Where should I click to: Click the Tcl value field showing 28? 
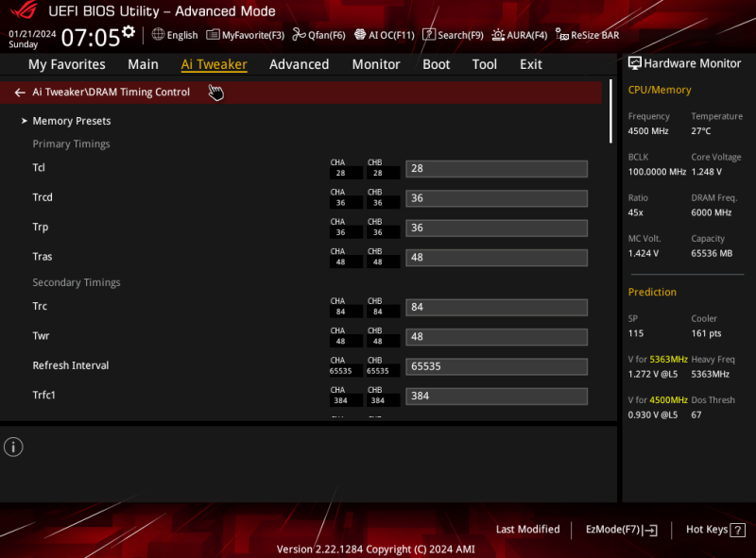pos(497,169)
